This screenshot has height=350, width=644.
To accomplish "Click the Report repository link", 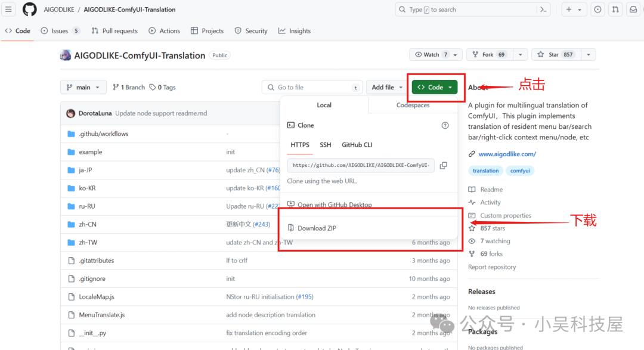I will point(492,267).
